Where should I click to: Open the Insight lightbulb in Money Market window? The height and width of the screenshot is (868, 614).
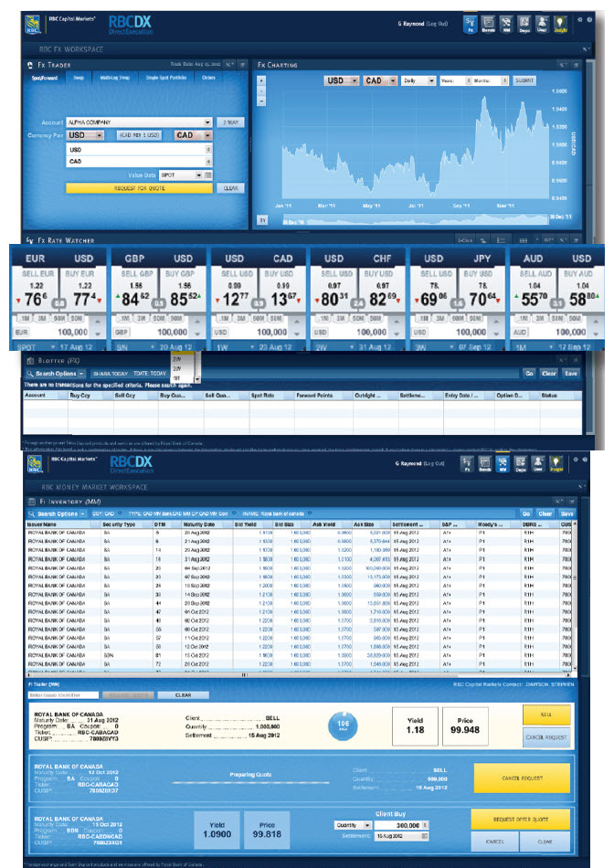pyautogui.click(x=556, y=464)
